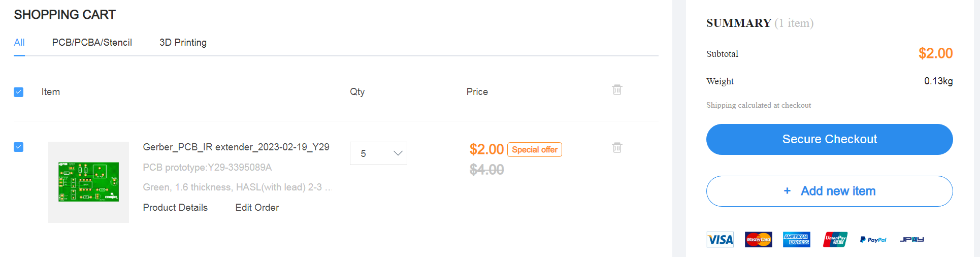Uncheck the Gerber PCB item checkbox
The height and width of the screenshot is (257, 980).
coord(19,147)
